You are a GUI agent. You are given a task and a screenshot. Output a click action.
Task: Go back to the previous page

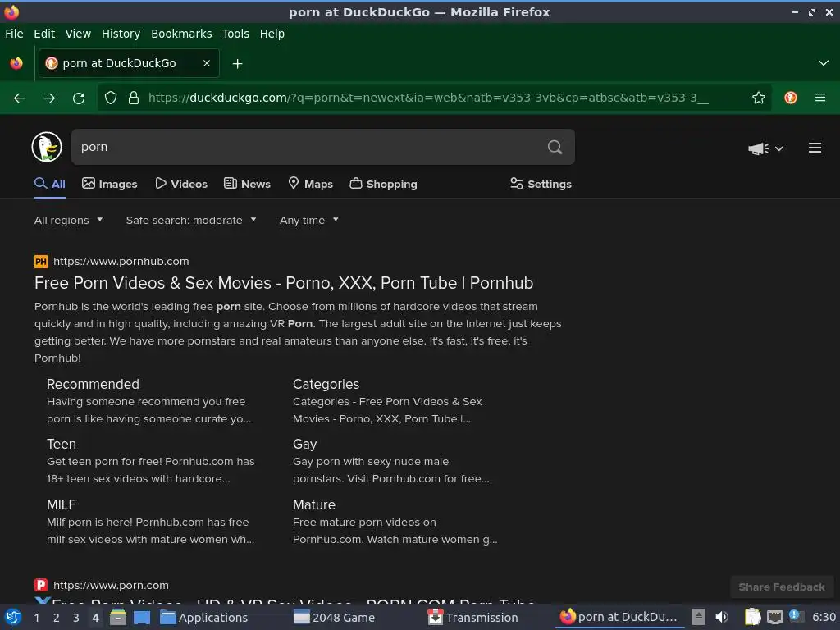[x=20, y=98]
